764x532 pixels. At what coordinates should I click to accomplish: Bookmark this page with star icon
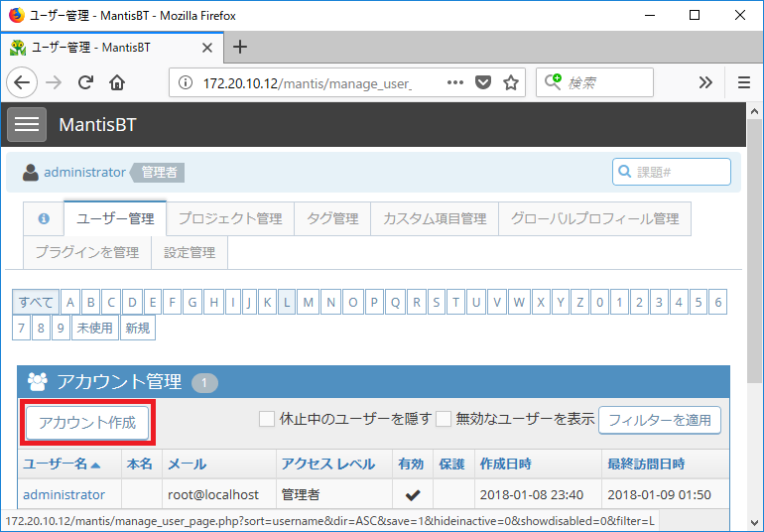click(511, 82)
